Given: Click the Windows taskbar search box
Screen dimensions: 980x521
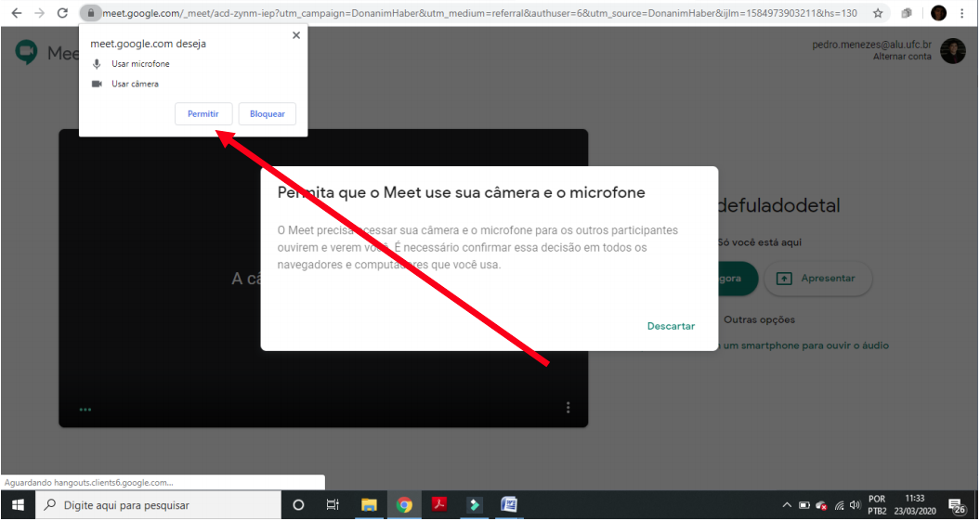Looking at the screenshot, I should [158, 505].
